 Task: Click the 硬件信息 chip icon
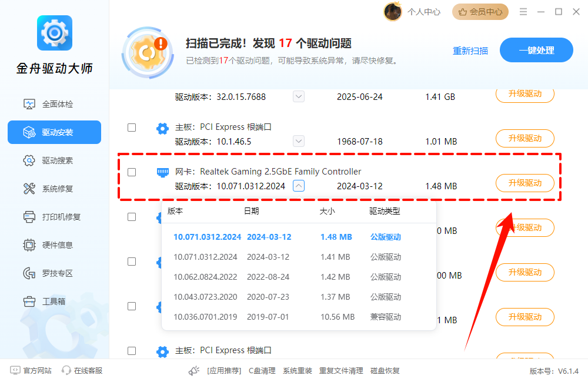(29, 245)
